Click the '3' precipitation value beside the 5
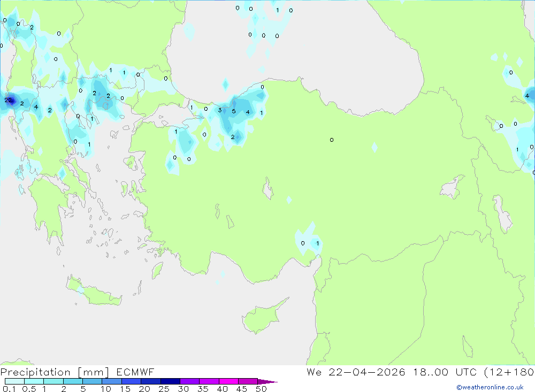Viewport: 535px width, 392px height. (x=220, y=110)
